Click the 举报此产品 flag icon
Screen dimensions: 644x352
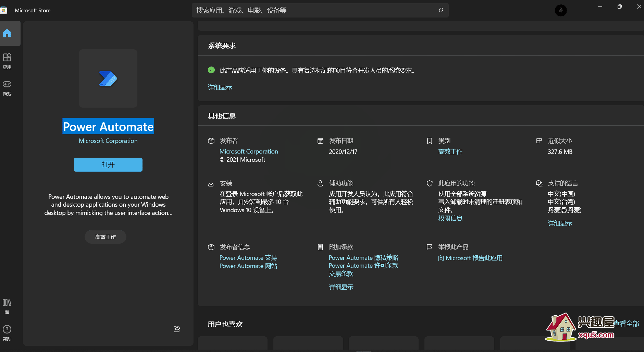click(x=429, y=247)
